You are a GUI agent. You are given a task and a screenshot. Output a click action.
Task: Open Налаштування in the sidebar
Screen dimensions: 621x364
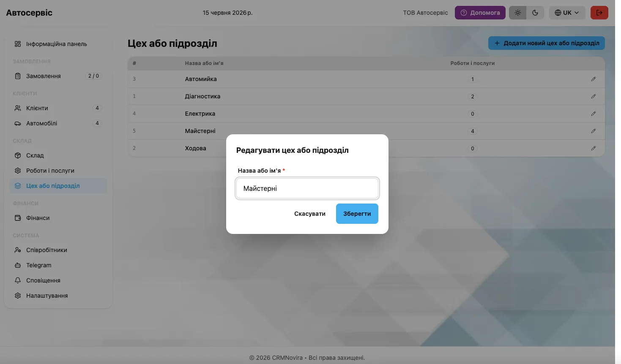click(58, 296)
